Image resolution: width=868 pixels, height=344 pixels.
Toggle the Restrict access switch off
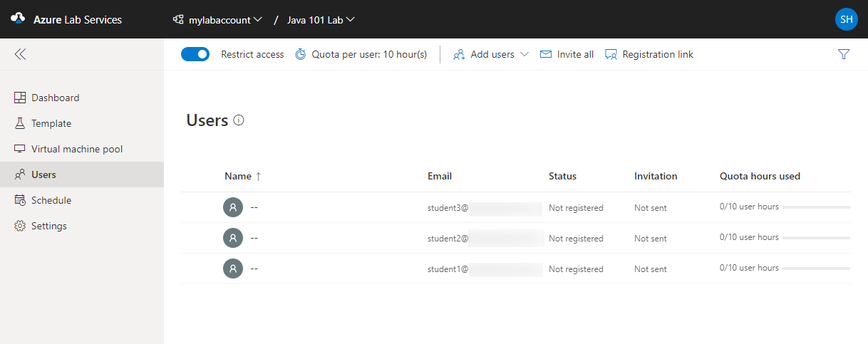click(x=195, y=54)
